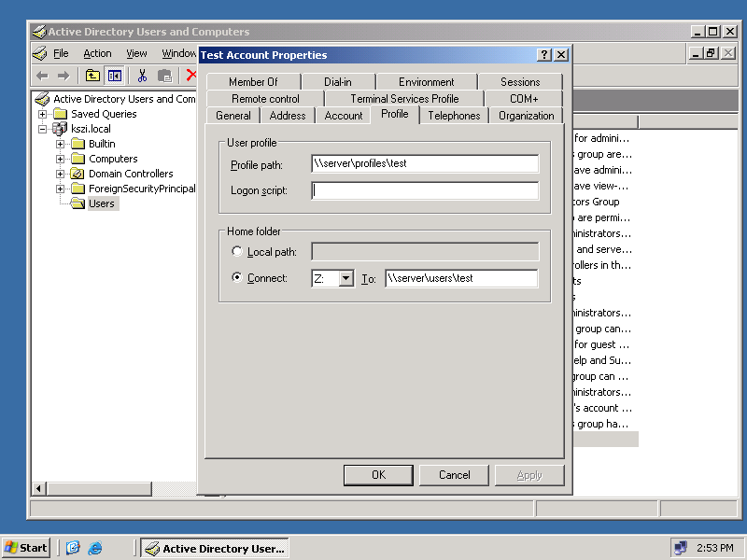Viewport: 747px width, 560px height.
Task: Click the ForeignSecurityPrincipals folder icon
Action: pyautogui.click(x=78, y=189)
